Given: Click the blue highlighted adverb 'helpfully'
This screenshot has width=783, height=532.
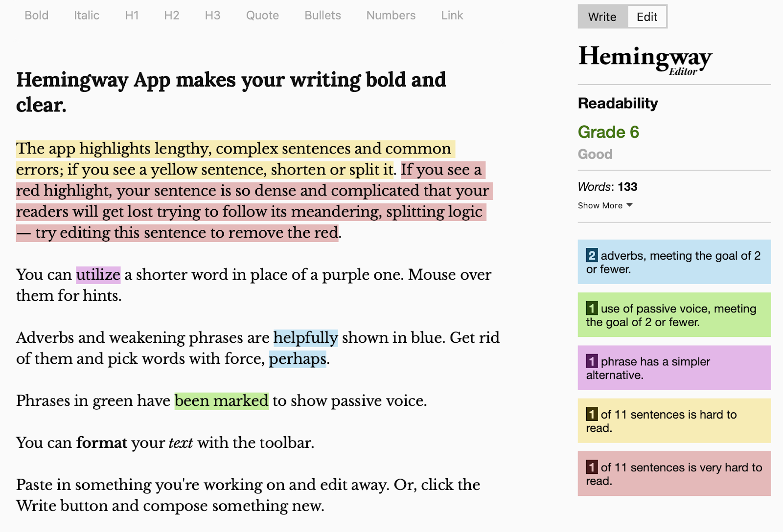Looking at the screenshot, I should click(306, 338).
